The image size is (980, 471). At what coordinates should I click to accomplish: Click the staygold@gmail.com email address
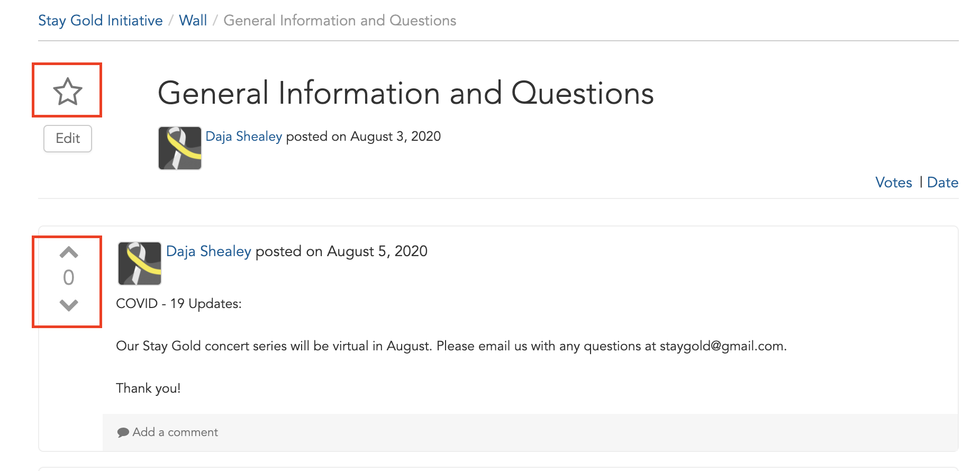coord(722,346)
